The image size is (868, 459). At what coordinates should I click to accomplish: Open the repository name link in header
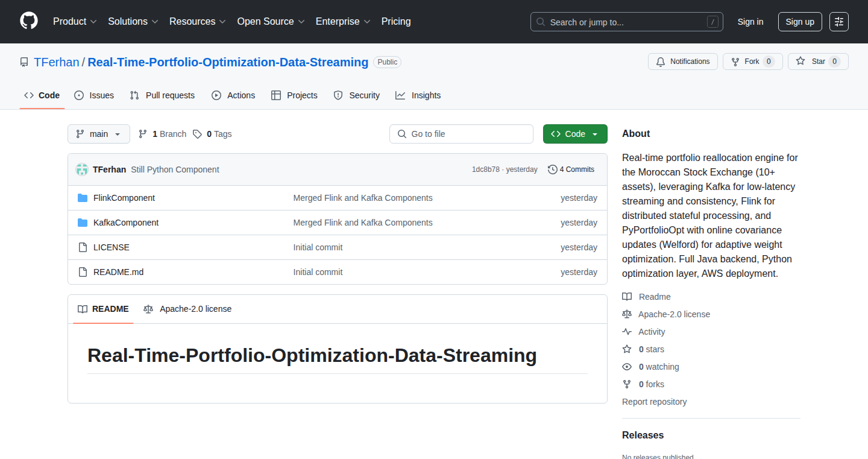[228, 62]
